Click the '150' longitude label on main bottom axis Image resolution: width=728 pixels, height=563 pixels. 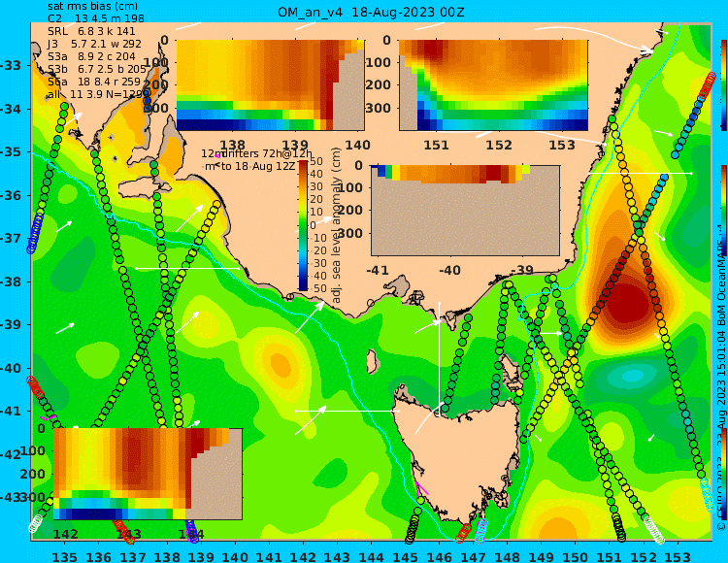pyautogui.click(x=576, y=556)
